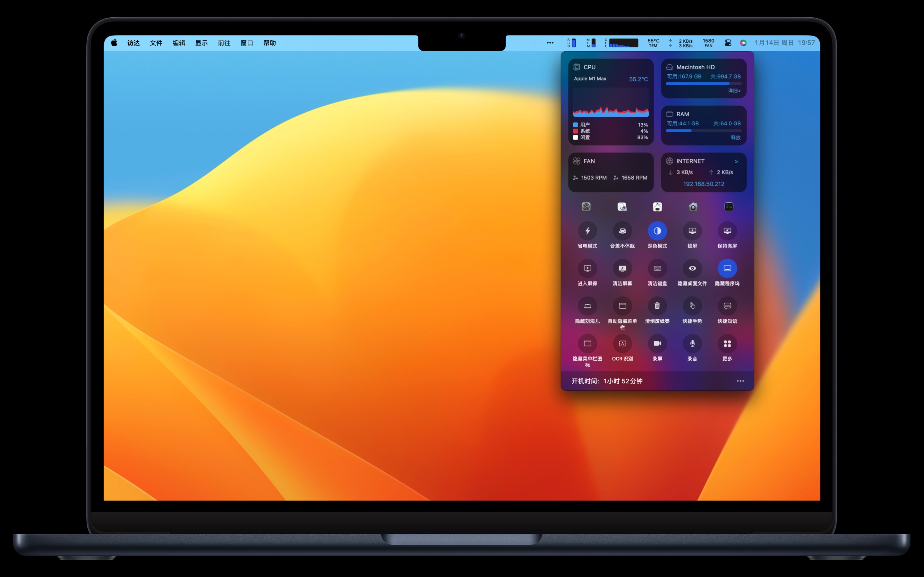Open the bottom three-dot options menu
924x577 pixels.
740,381
